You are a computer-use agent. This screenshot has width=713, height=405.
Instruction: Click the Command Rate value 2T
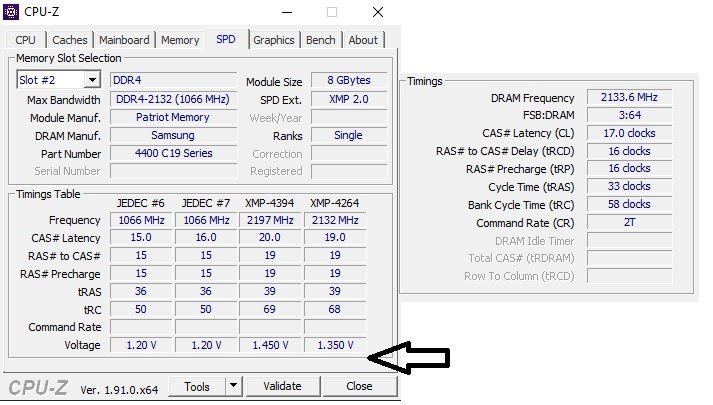point(629,222)
